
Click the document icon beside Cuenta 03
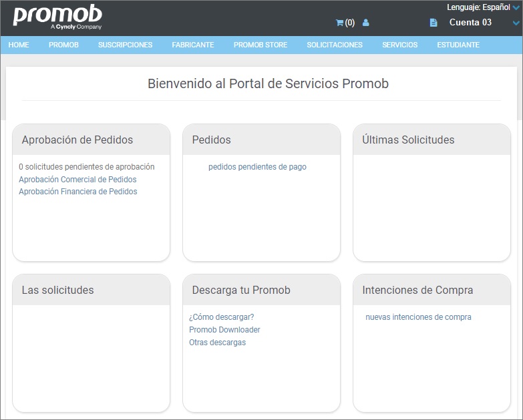tap(433, 23)
